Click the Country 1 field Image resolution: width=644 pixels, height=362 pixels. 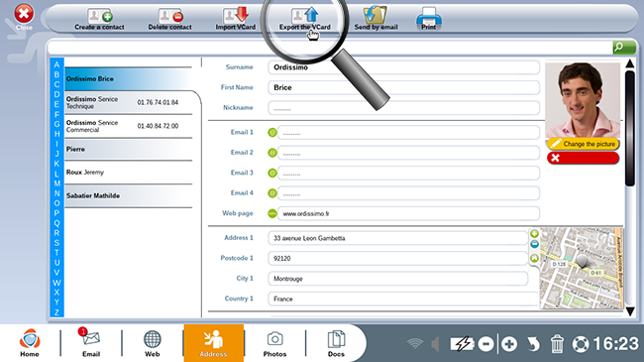403,300
